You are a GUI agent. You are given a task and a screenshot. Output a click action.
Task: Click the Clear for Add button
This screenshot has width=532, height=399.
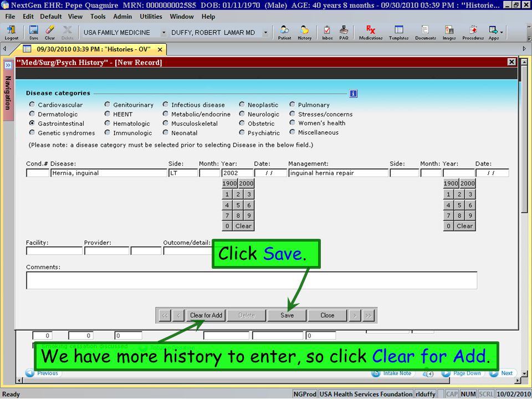coord(206,315)
